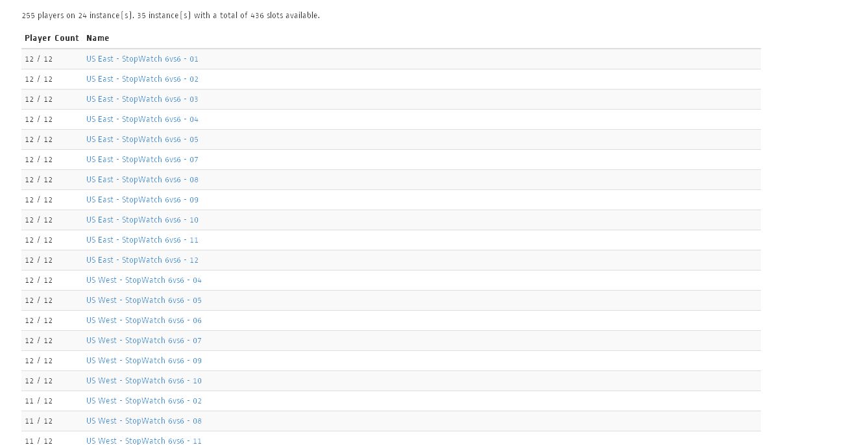The image size is (868, 445).
Task: Open US West - StopWatch 6vs6 - 10
Action: tap(143, 381)
